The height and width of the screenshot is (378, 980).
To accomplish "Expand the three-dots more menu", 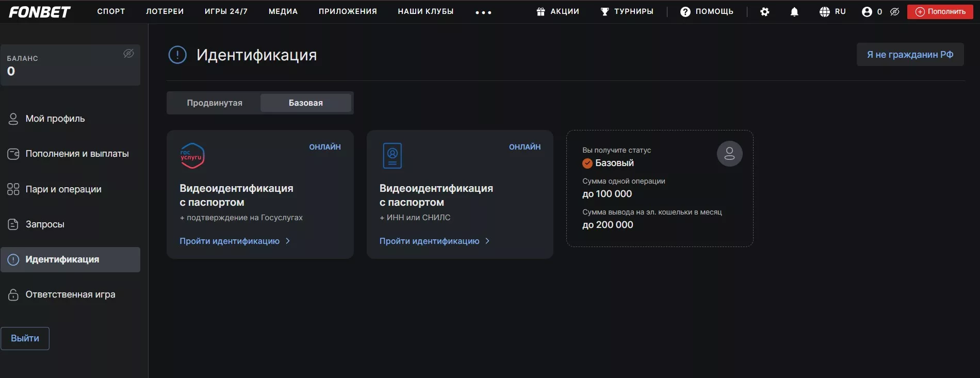I will click(483, 12).
